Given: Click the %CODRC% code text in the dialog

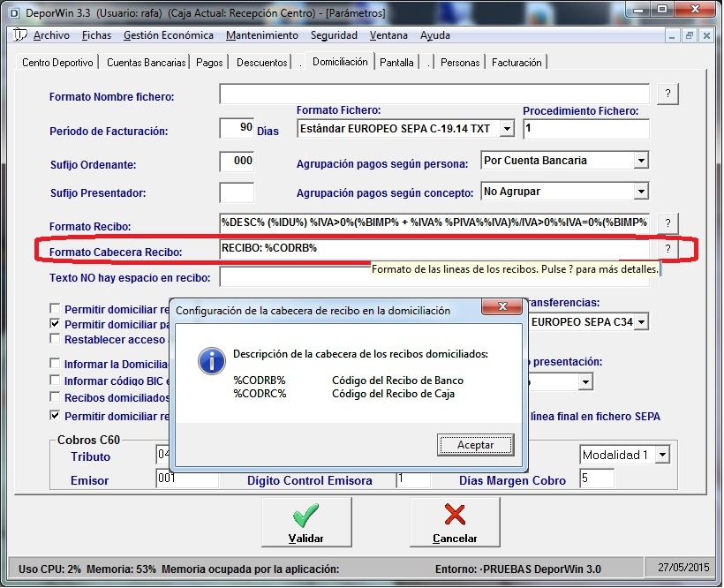Looking at the screenshot, I should [x=260, y=394].
